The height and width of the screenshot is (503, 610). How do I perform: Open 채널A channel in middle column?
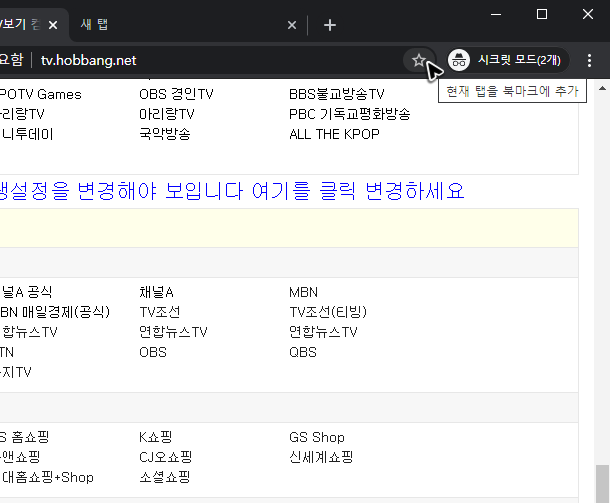(156, 292)
